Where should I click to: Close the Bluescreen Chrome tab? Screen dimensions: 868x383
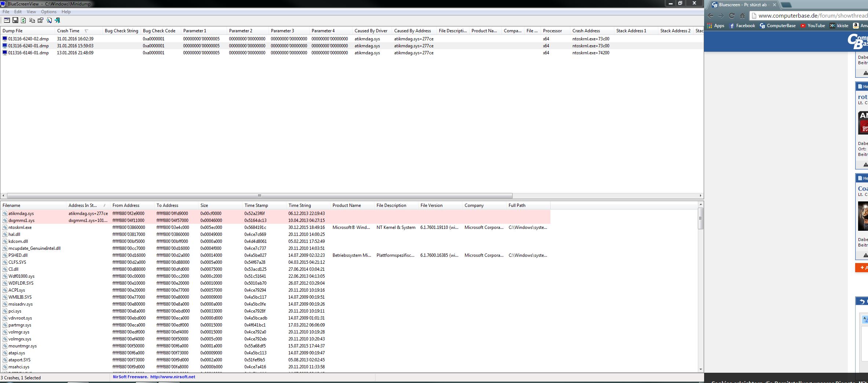pyautogui.click(x=774, y=5)
